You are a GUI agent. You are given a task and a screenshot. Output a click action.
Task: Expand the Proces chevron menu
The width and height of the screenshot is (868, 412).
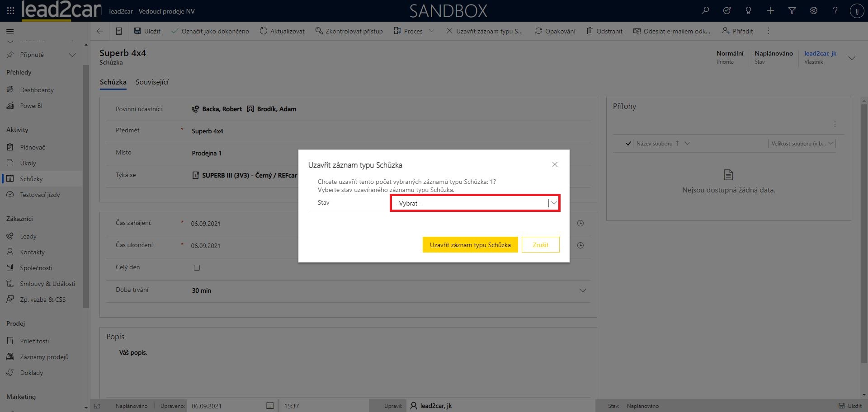coord(431,31)
